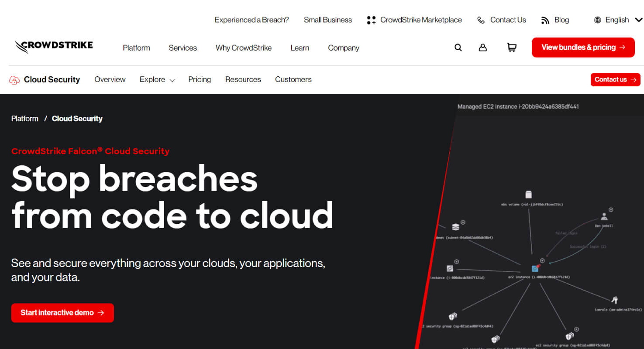Click the ebs volume label text

[532, 204]
